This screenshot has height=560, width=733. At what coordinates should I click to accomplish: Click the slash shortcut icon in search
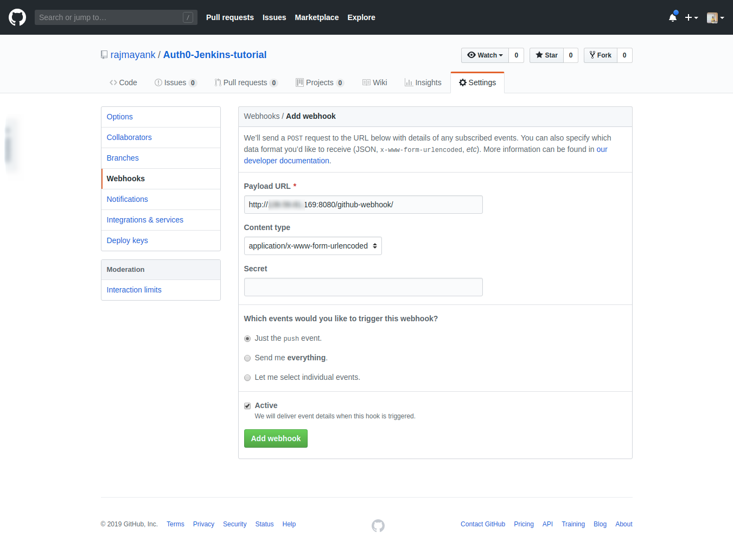click(x=188, y=17)
